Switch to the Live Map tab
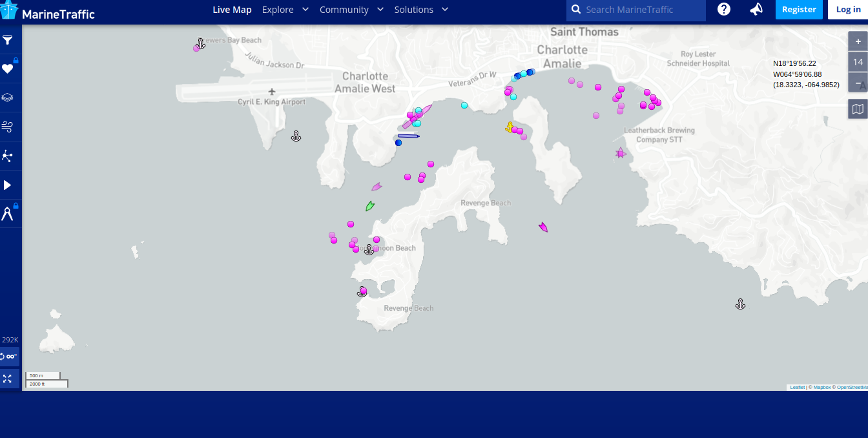The image size is (868, 438). click(232, 10)
